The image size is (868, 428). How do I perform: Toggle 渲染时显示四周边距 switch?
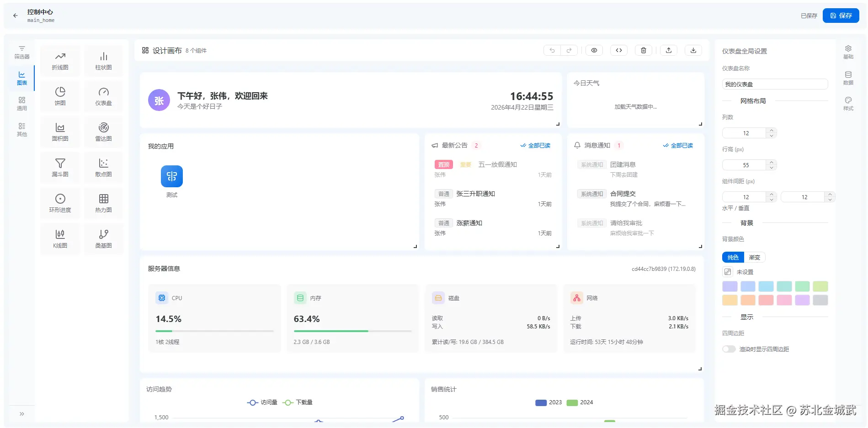click(729, 349)
